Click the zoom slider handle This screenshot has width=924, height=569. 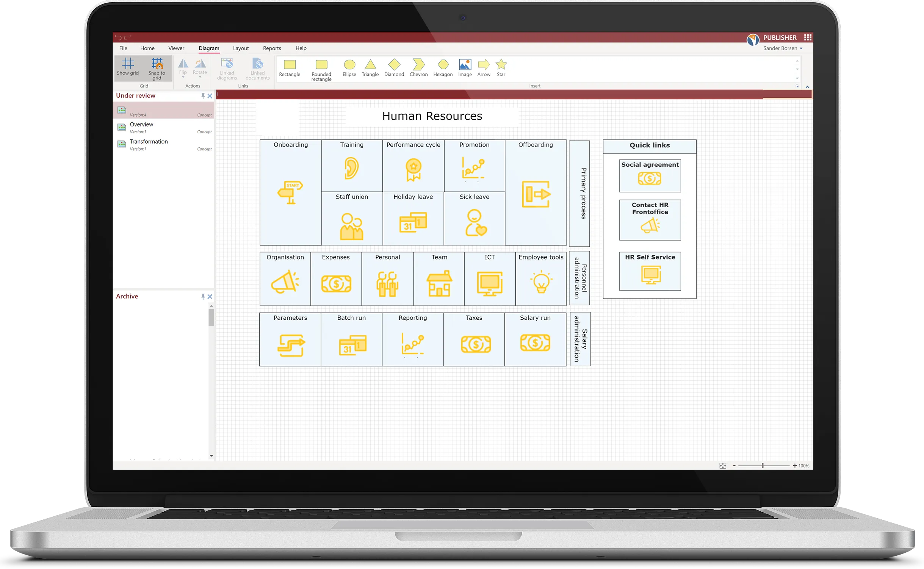coord(762,466)
